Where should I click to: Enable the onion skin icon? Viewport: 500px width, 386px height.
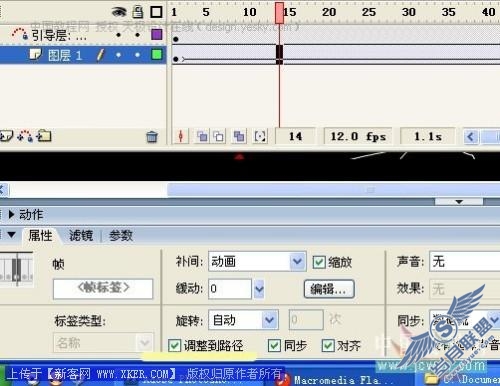point(202,136)
